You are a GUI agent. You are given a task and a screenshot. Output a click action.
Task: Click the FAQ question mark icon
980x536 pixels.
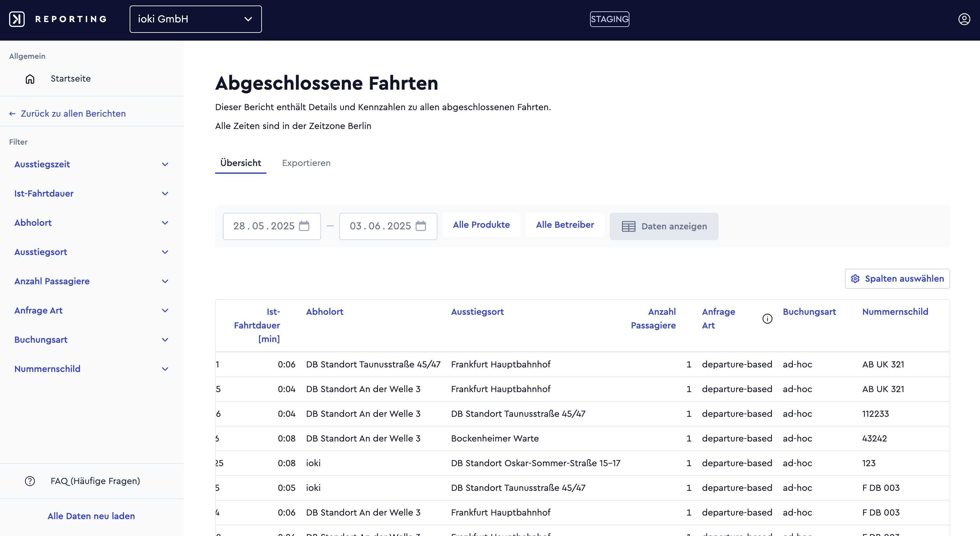[x=30, y=481]
